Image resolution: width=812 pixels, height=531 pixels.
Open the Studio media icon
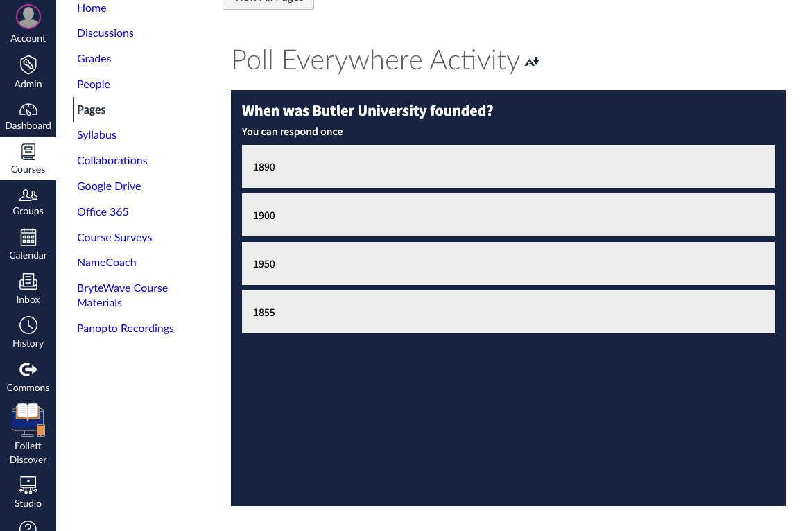(28, 485)
